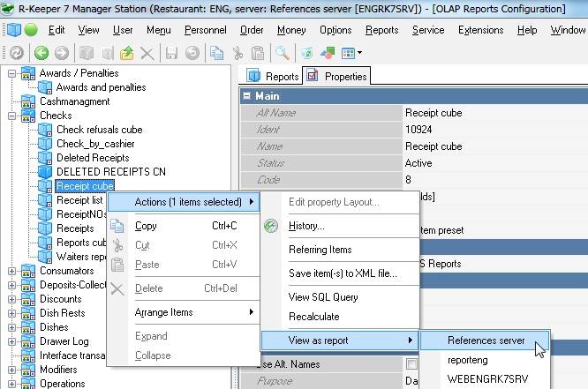Click the green History icon in submenu
This screenshot has width=588, height=389.
click(271, 226)
